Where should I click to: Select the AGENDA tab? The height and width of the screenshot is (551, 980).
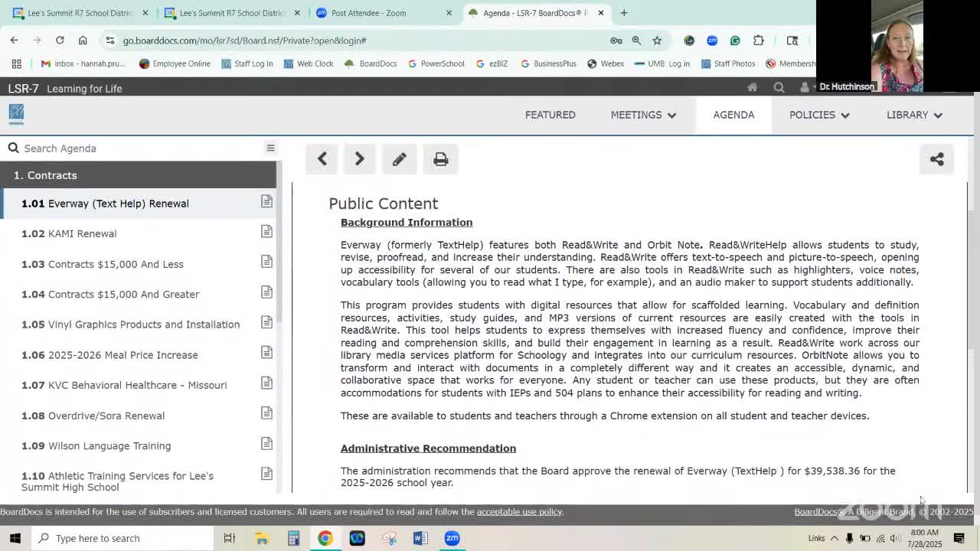(733, 115)
